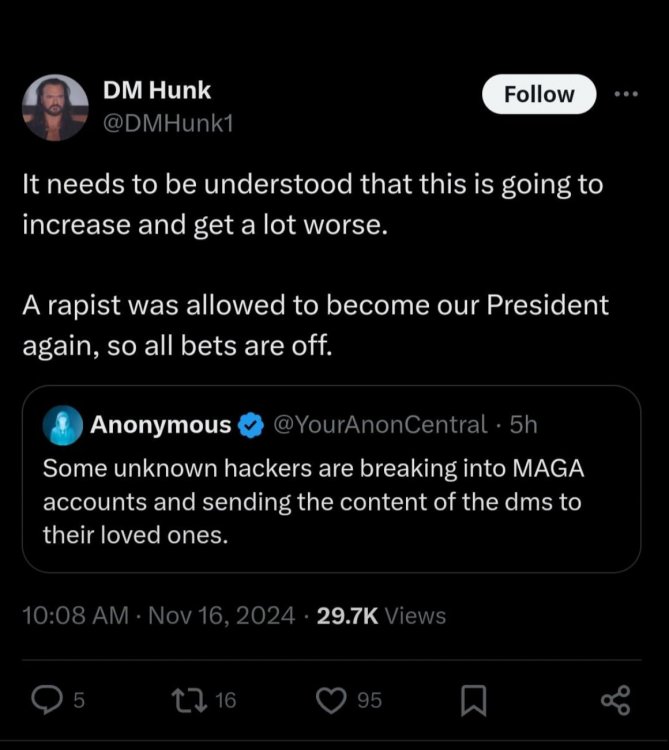
Task: Click the DM Hunk display name
Action: coord(157,90)
